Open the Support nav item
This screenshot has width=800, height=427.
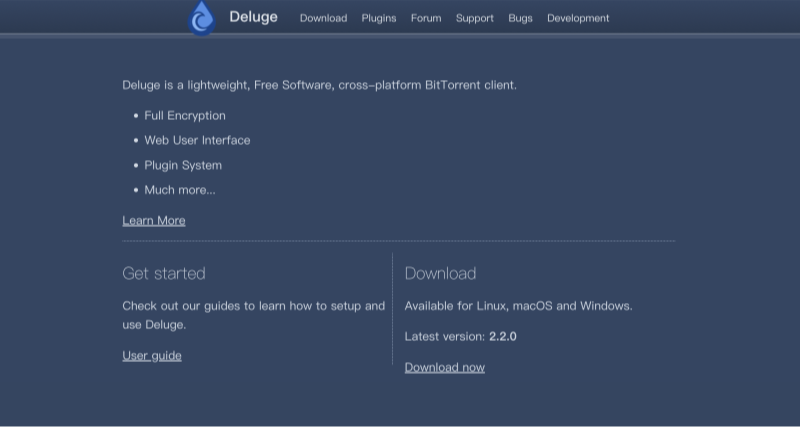(x=474, y=18)
